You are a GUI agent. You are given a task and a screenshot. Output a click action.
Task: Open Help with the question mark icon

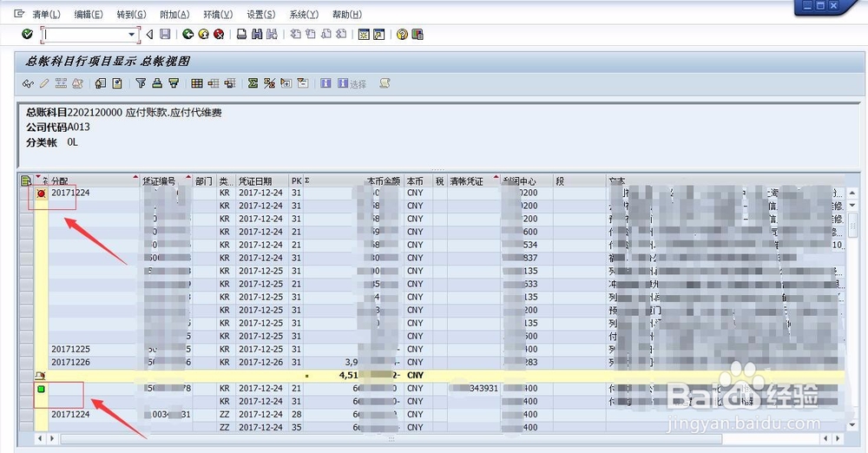point(402,35)
